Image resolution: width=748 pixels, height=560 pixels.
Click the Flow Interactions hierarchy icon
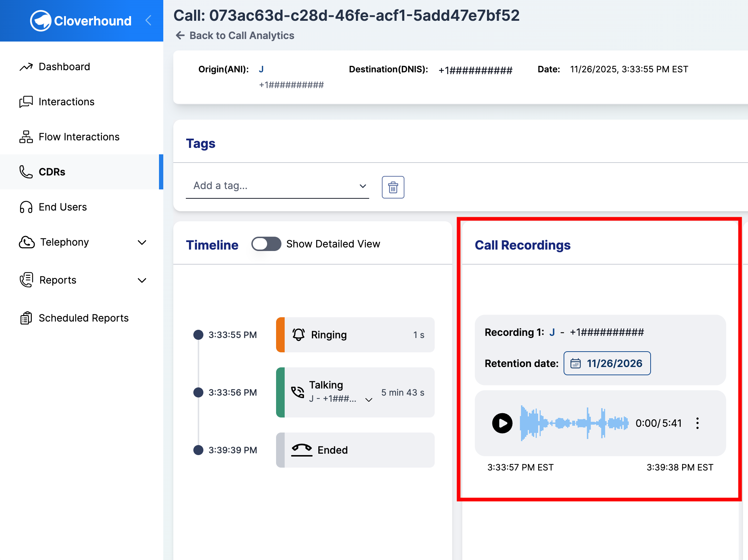[26, 137]
